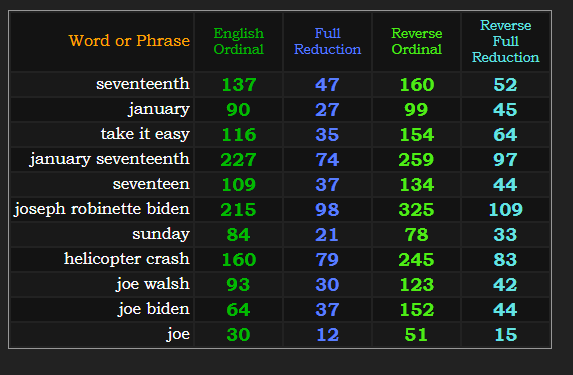Click the English Ordinal value 137
The image size is (573, 375).
pyautogui.click(x=239, y=85)
